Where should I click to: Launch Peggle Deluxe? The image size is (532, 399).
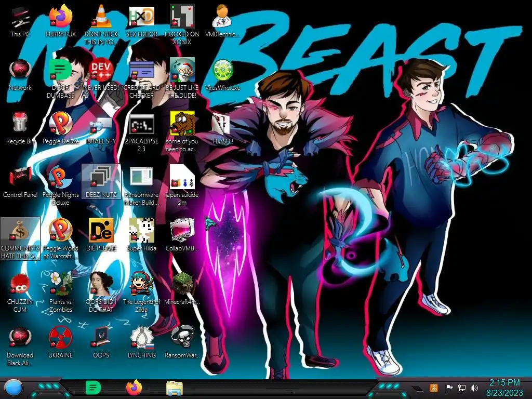(x=60, y=128)
